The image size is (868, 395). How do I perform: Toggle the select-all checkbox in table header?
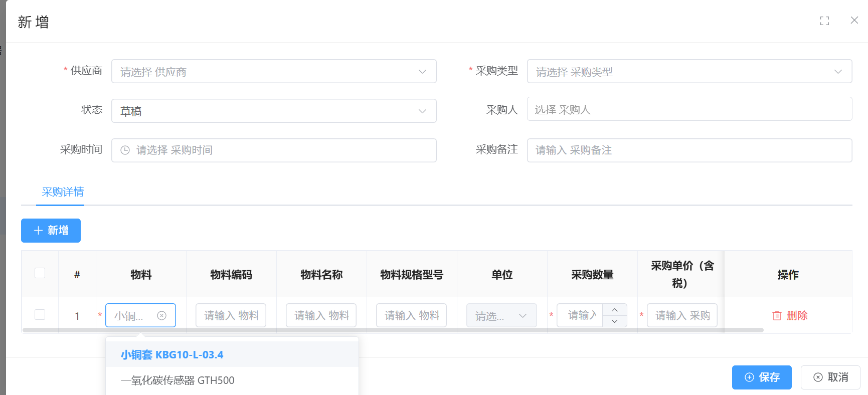click(x=40, y=273)
